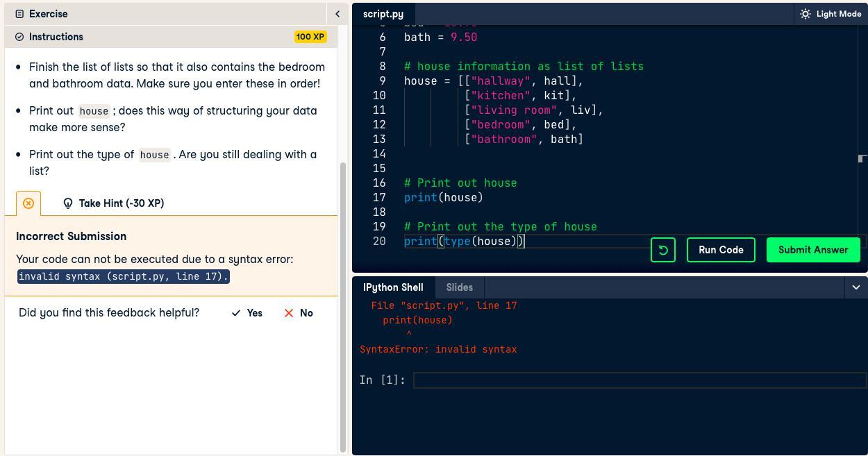Viewport: 868px width, 456px height.
Task: Click the Instructions checkmark circle icon
Action: click(19, 37)
